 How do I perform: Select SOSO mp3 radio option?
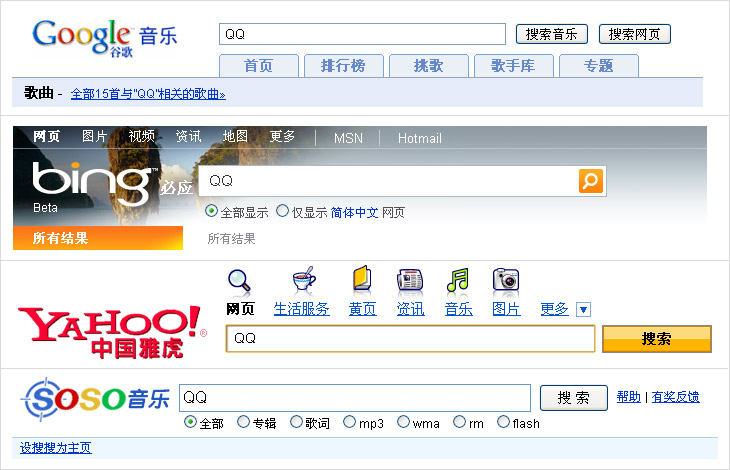[349, 422]
